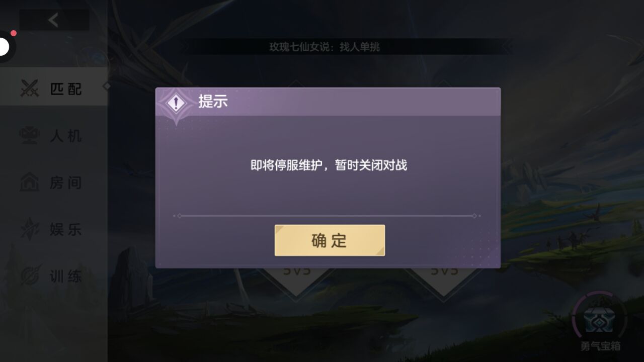Click the robot icon beside 人机
This screenshot has height=362, width=644.
coord(30,136)
